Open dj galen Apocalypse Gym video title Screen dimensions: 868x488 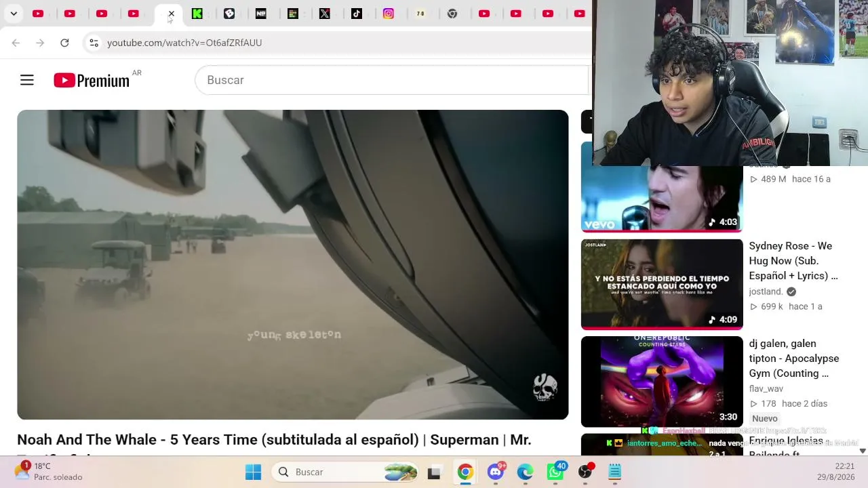794,359
